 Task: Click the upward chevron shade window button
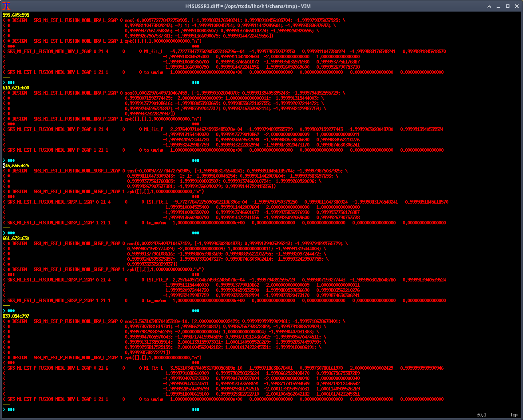click(489, 6)
